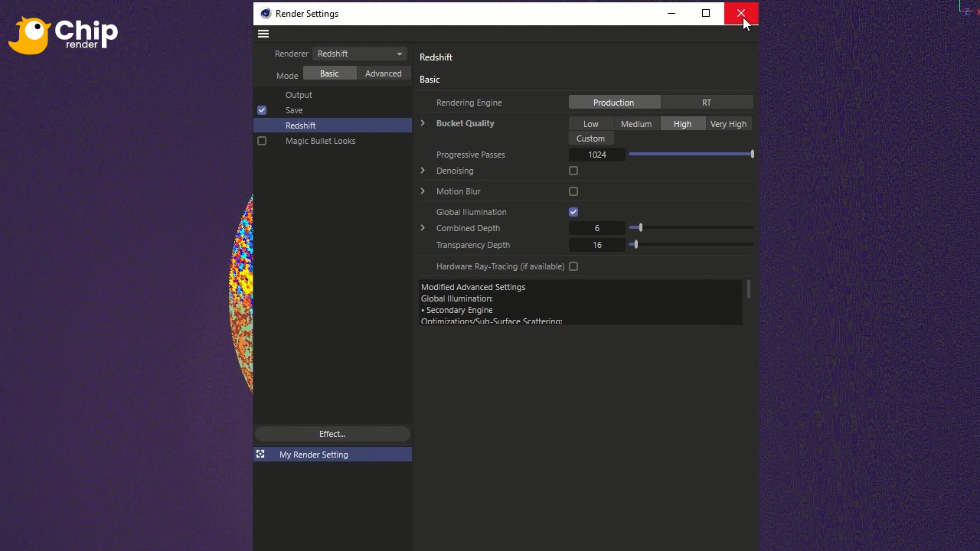Image resolution: width=980 pixels, height=551 pixels.
Task: Expand the Denoising options
Action: 423,171
